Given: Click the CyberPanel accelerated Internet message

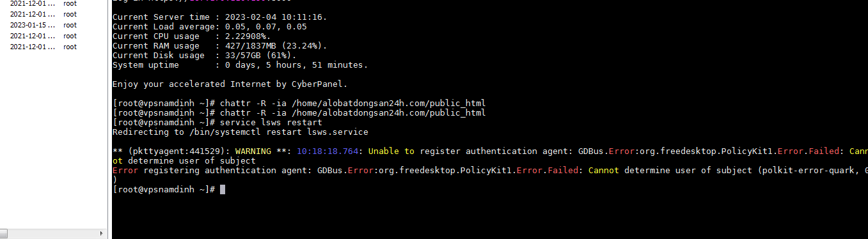Looking at the screenshot, I should click(x=230, y=84).
